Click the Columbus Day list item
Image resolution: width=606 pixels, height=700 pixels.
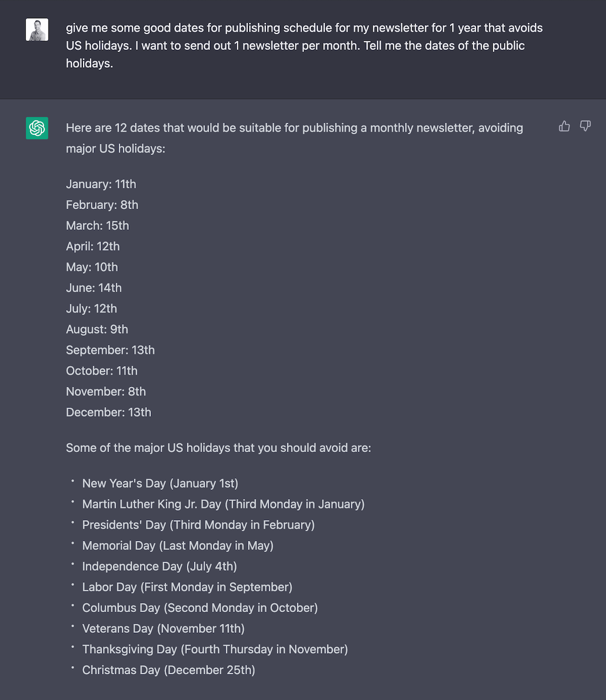point(200,608)
